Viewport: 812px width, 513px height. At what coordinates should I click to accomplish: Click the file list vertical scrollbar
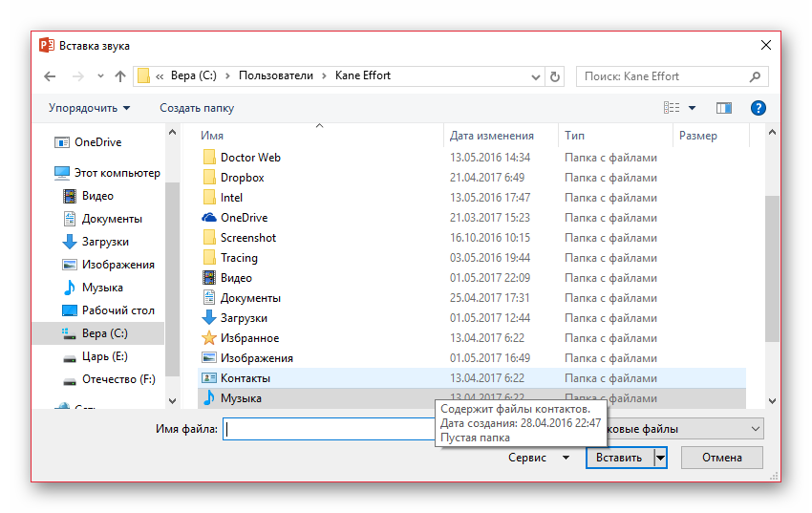772,267
